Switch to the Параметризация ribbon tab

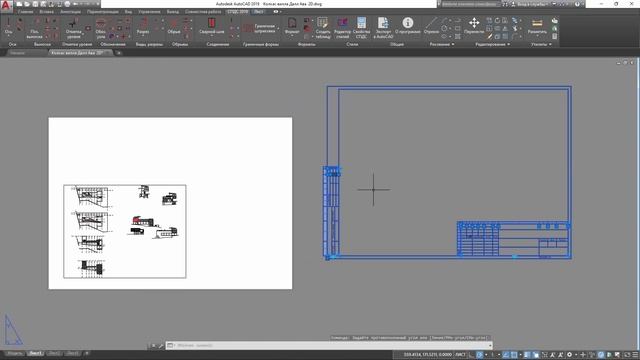click(102, 12)
